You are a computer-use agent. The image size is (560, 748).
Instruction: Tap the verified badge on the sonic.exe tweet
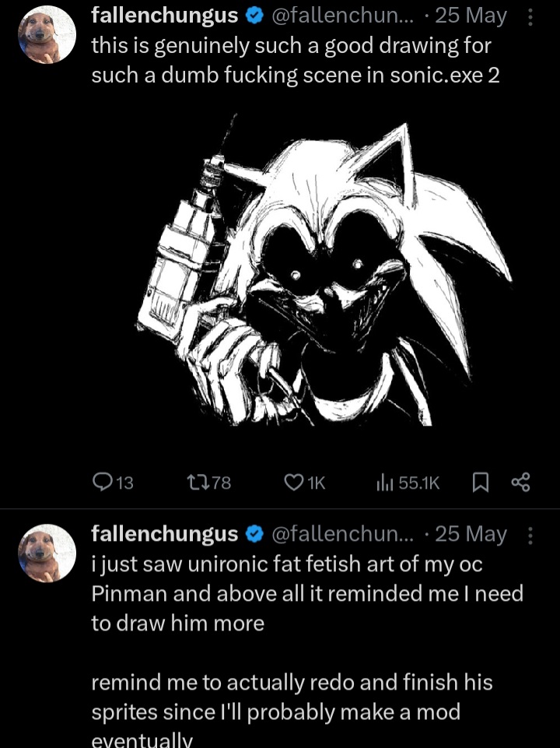click(x=254, y=16)
